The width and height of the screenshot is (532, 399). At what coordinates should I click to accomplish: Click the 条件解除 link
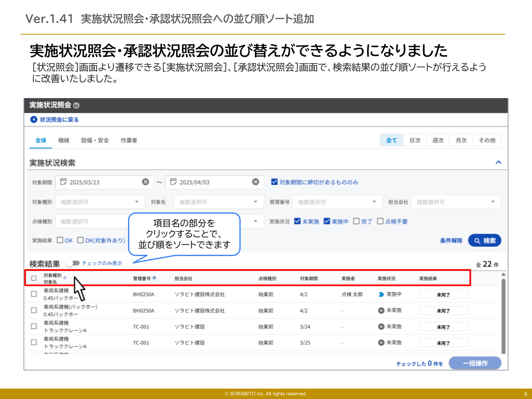(451, 240)
